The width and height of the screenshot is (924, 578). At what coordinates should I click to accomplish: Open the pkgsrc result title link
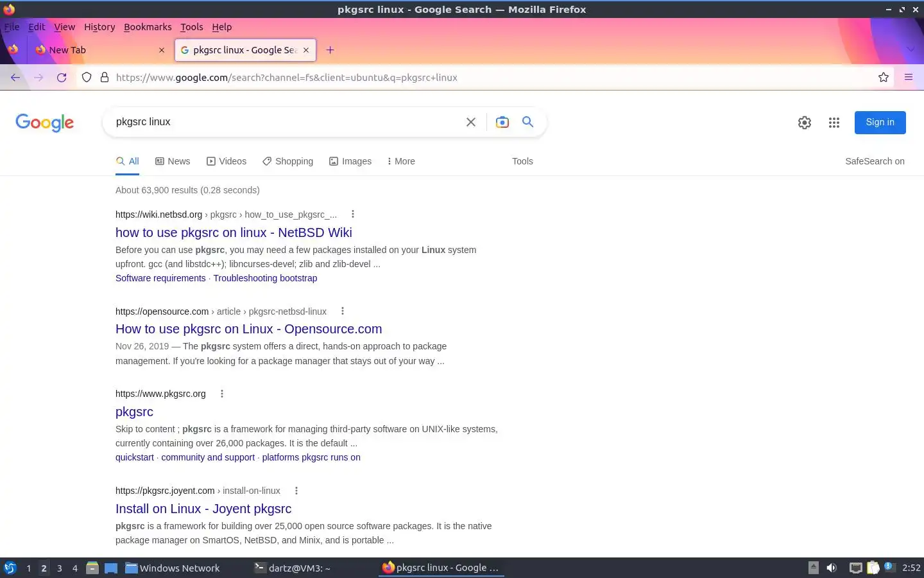(x=134, y=412)
